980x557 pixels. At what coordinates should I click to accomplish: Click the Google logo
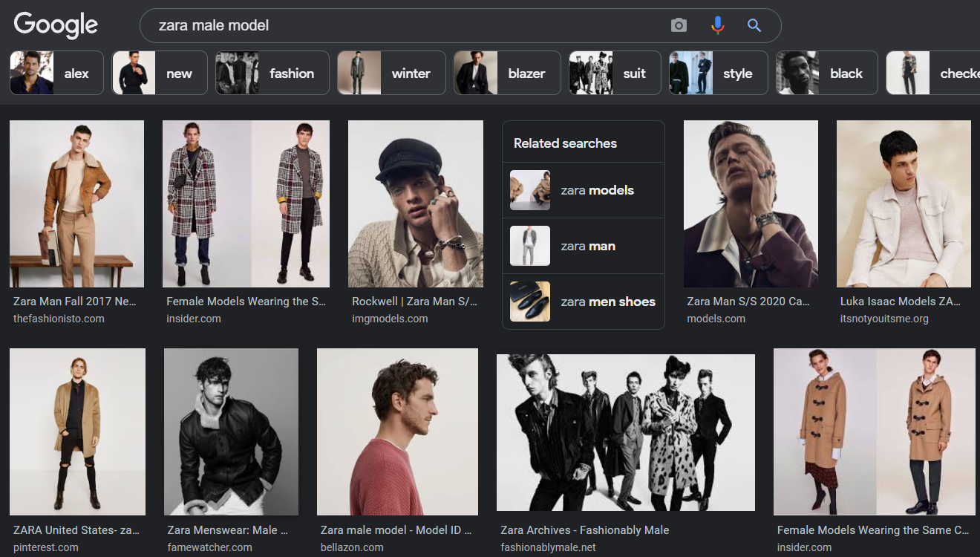pyautogui.click(x=56, y=25)
